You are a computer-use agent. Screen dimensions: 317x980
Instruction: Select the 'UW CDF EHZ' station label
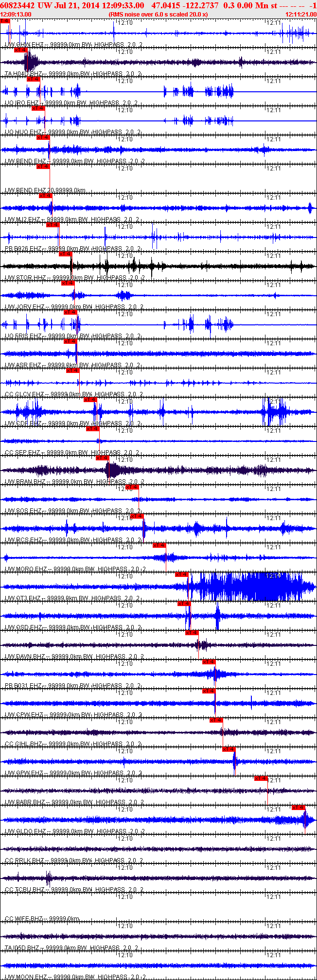(73, 423)
